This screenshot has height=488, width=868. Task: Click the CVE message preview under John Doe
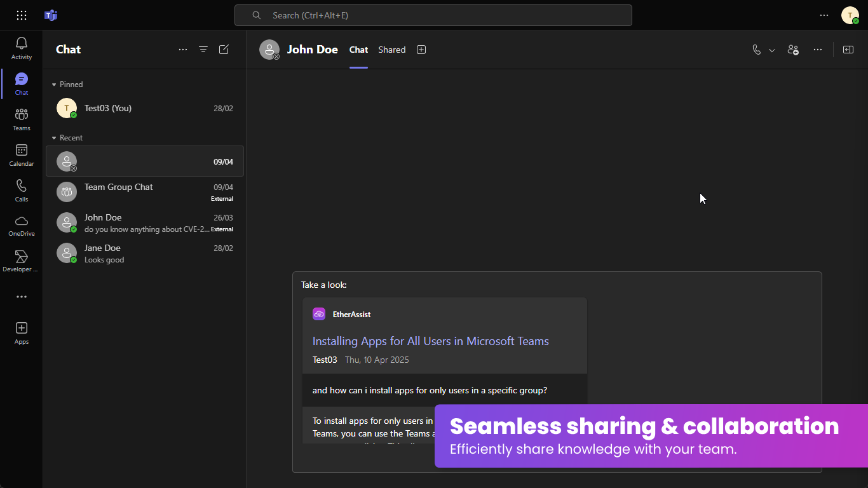[147, 229]
